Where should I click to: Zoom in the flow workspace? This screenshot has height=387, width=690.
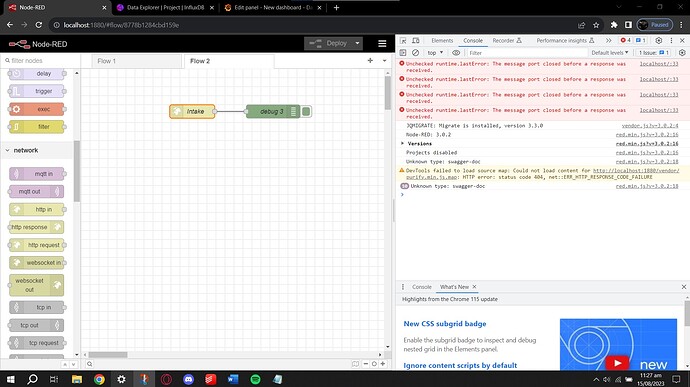pos(383,364)
